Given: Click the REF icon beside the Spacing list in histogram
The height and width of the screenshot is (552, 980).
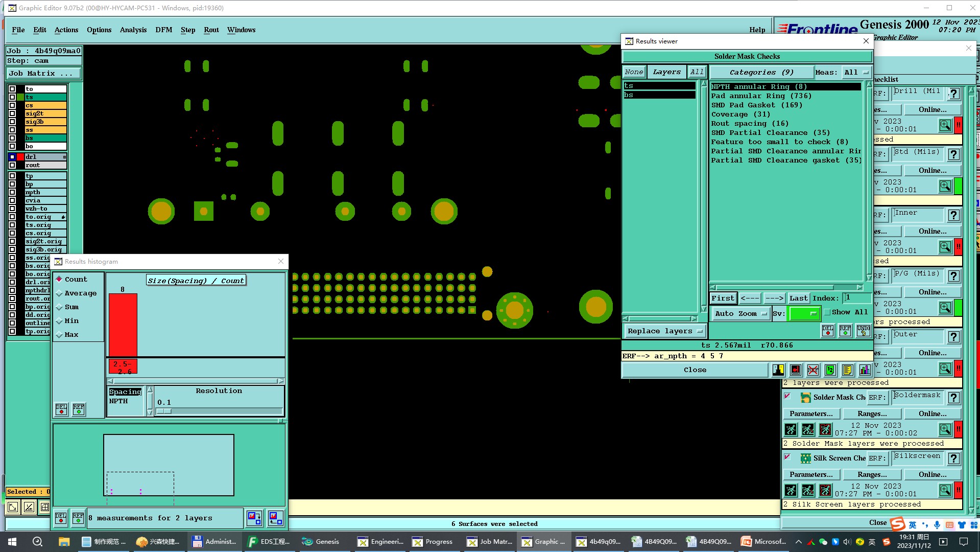Looking at the screenshot, I should coord(79,409).
